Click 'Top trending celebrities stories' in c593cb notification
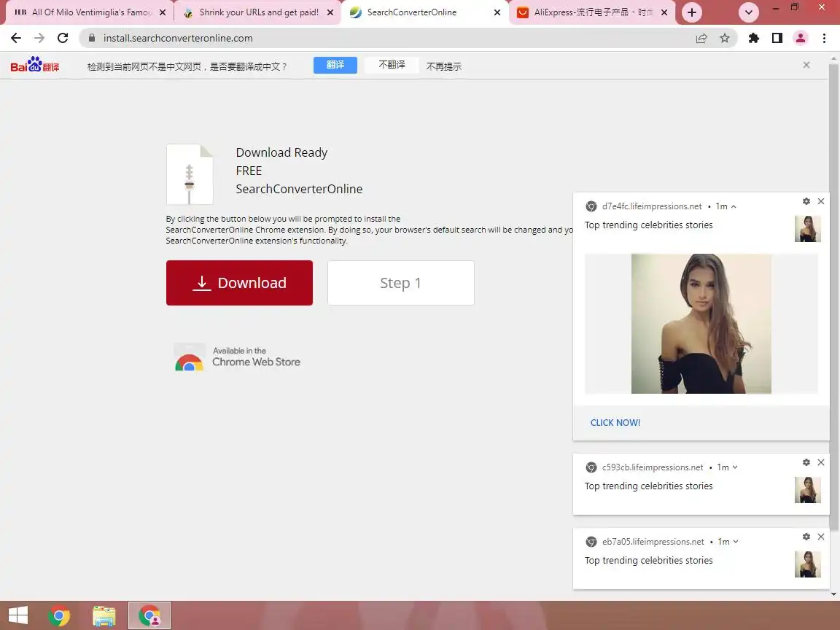This screenshot has height=630, width=840. click(648, 486)
